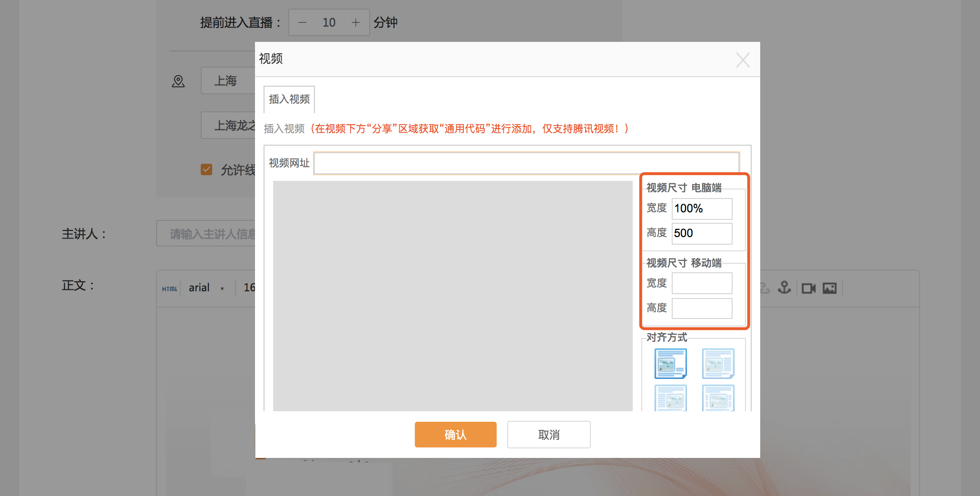Decrease advance entry minutes with minus button

coord(303,22)
